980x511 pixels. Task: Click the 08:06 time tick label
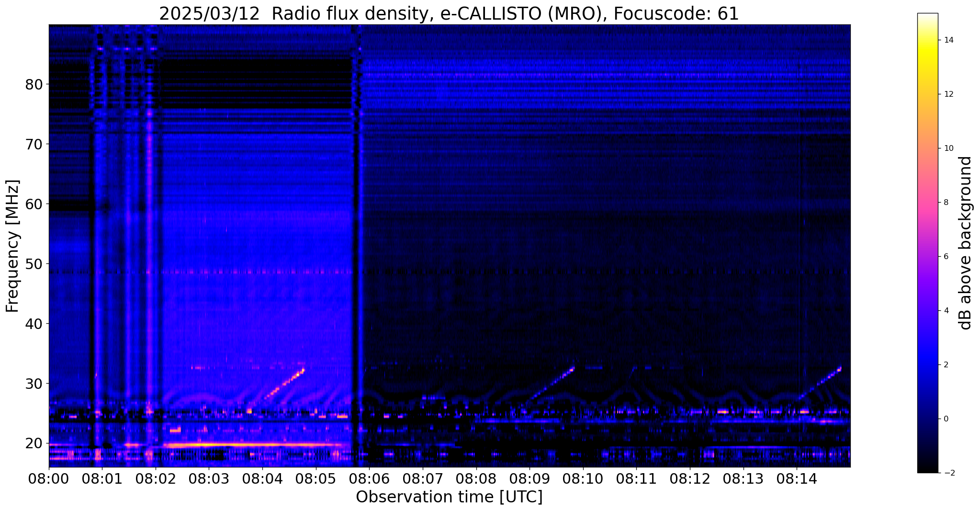point(369,478)
